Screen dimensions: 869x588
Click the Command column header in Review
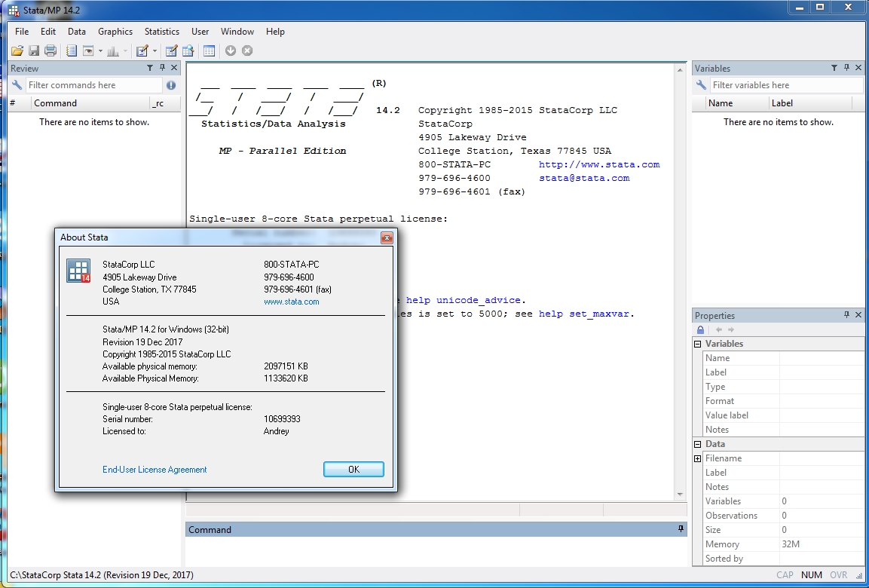[89, 103]
